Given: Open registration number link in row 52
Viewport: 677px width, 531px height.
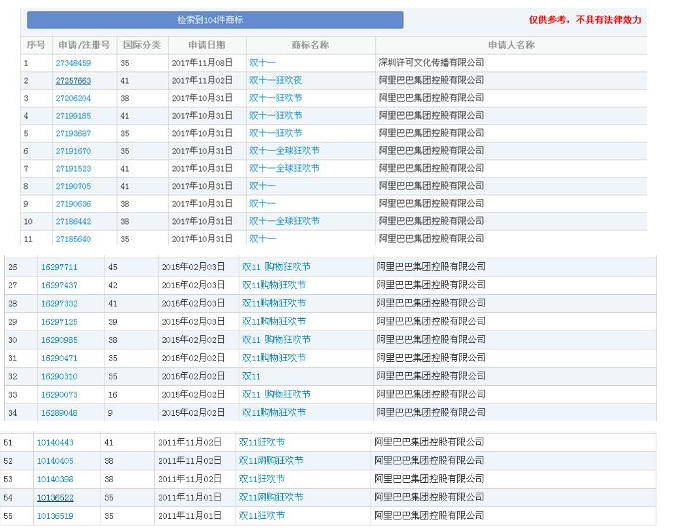Looking at the screenshot, I should coord(55,461).
